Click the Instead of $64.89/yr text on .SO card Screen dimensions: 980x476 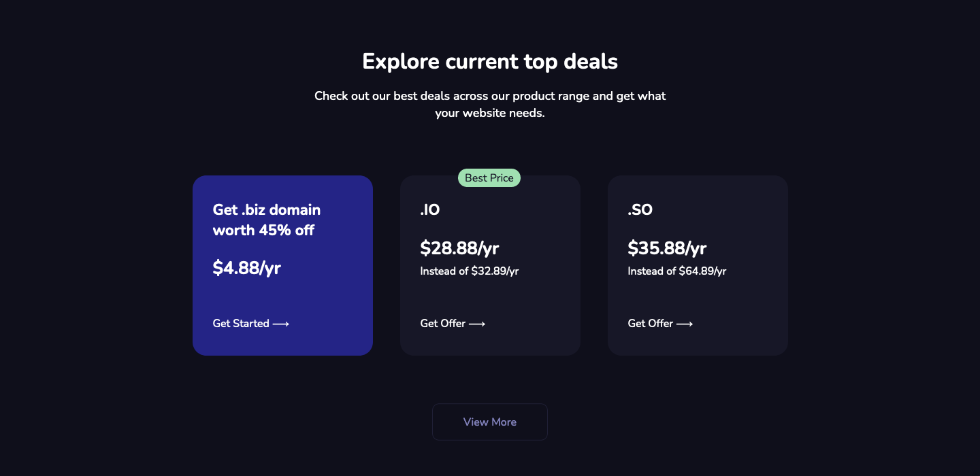pos(676,271)
